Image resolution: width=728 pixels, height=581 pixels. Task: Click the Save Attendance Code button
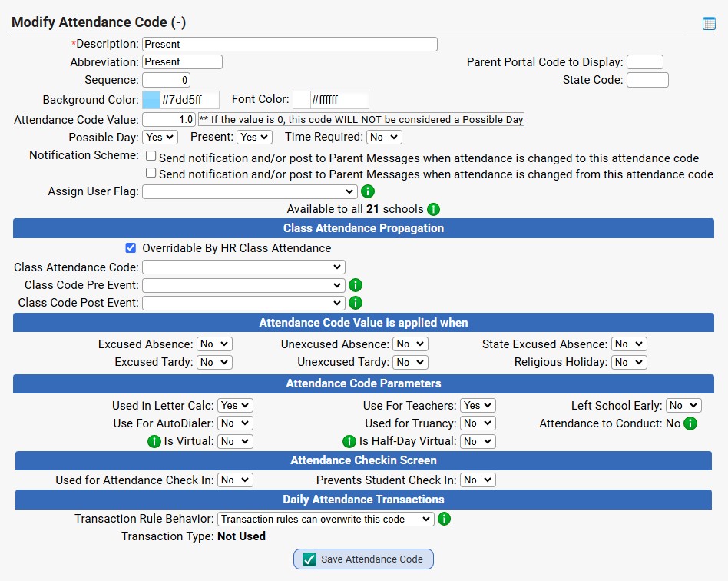363,559
